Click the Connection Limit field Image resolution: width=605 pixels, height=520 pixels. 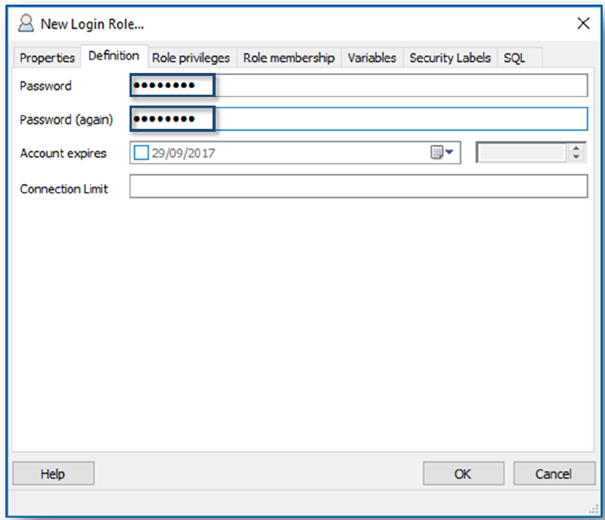[358, 188]
